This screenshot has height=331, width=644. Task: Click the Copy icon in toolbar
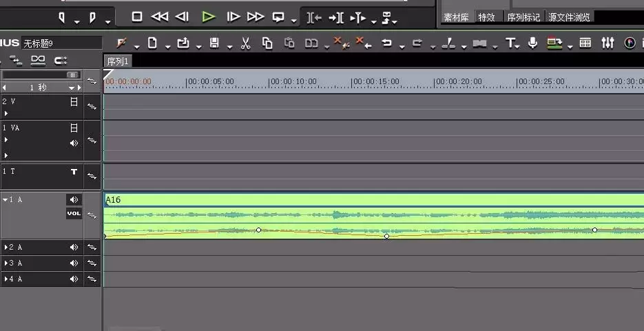tap(267, 43)
